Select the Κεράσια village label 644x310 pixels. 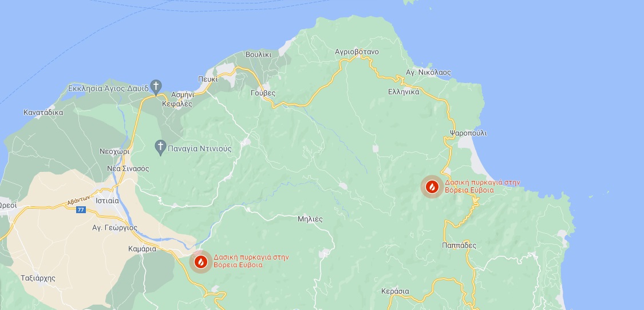pyautogui.click(x=395, y=291)
